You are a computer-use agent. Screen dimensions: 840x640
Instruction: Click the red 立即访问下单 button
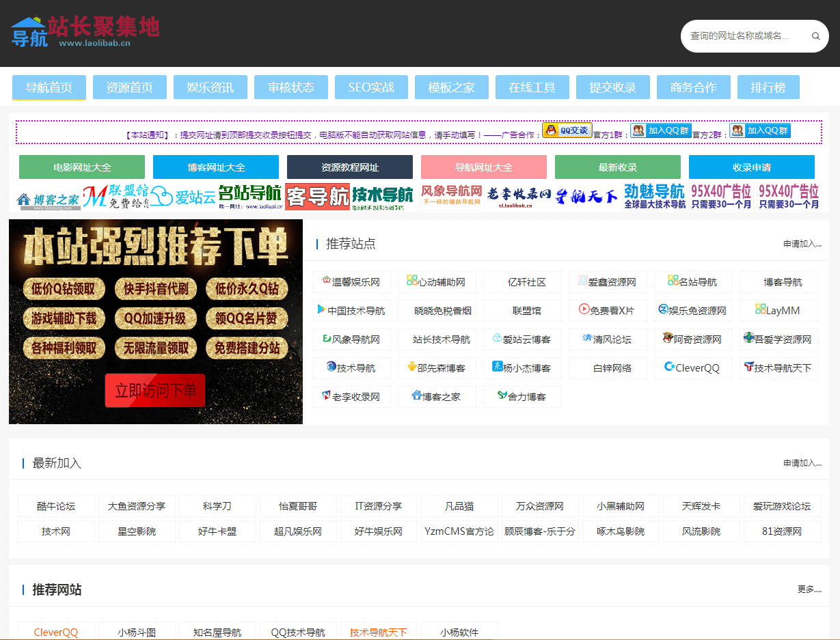(155, 391)
